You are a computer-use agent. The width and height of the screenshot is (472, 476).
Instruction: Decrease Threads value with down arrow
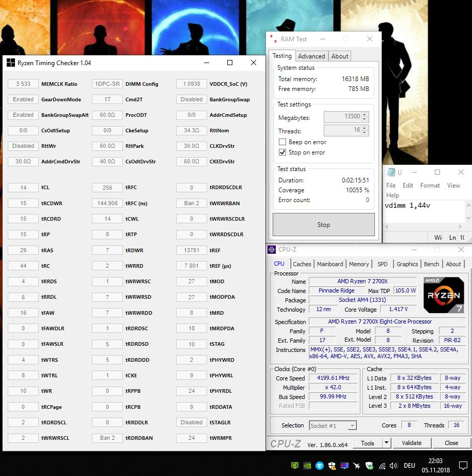365,132
